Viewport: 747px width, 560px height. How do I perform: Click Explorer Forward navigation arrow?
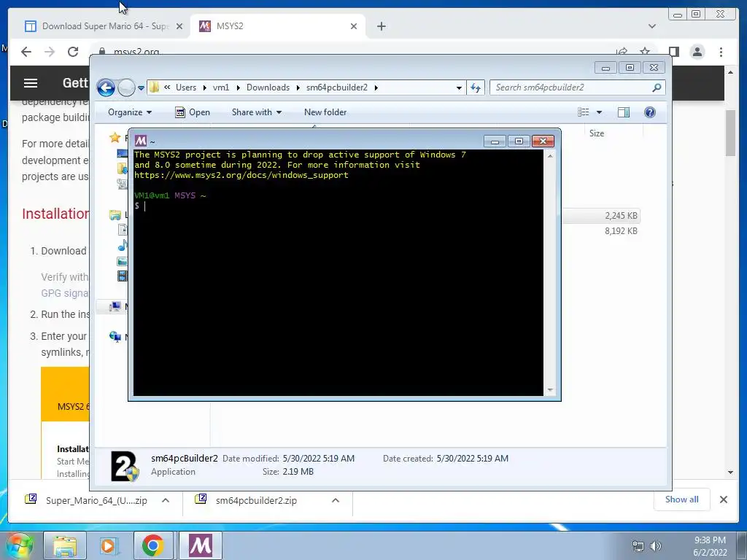pos(126,87)
